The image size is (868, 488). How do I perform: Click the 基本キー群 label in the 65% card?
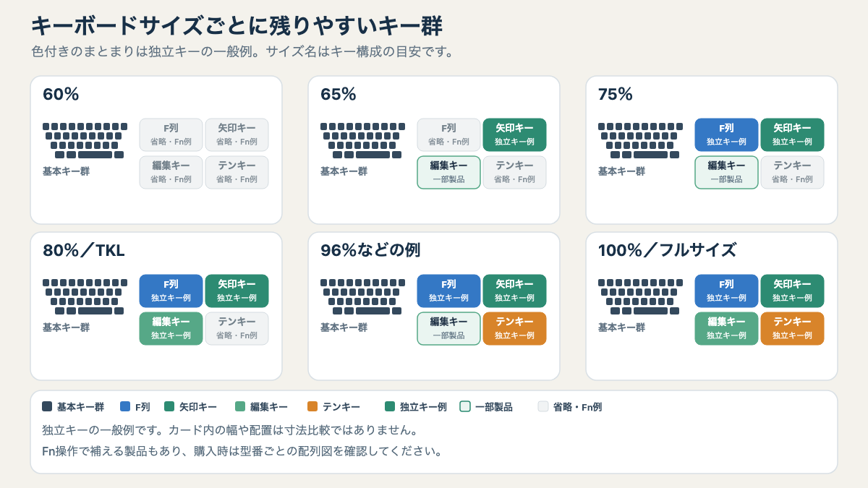coord(344,171)
